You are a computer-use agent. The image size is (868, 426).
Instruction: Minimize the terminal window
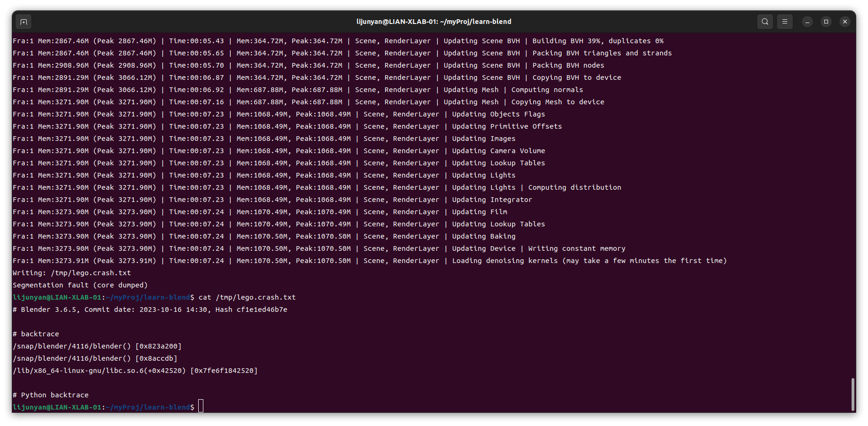(807, 22)
